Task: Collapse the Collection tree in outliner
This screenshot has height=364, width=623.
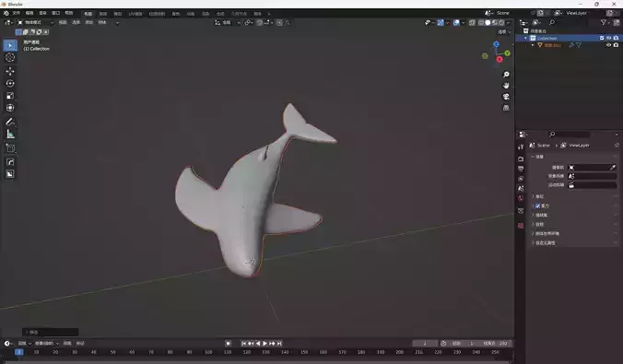Action: (x=525, y=38)
